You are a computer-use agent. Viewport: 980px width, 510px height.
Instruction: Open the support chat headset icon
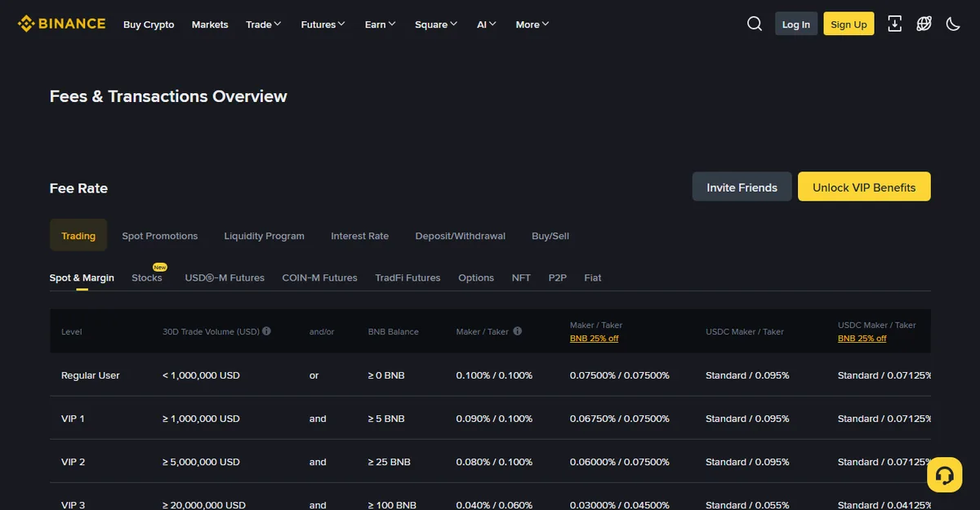coord(945,474)
